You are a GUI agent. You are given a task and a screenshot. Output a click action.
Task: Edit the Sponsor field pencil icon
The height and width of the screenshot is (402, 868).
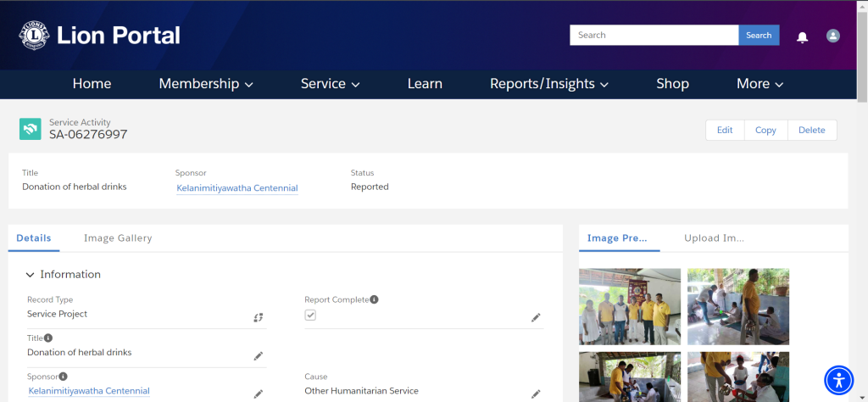[x=259, y=394]
